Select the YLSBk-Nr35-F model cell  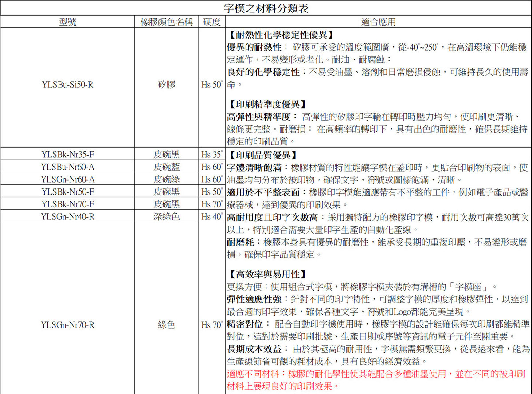pos(67,155)
